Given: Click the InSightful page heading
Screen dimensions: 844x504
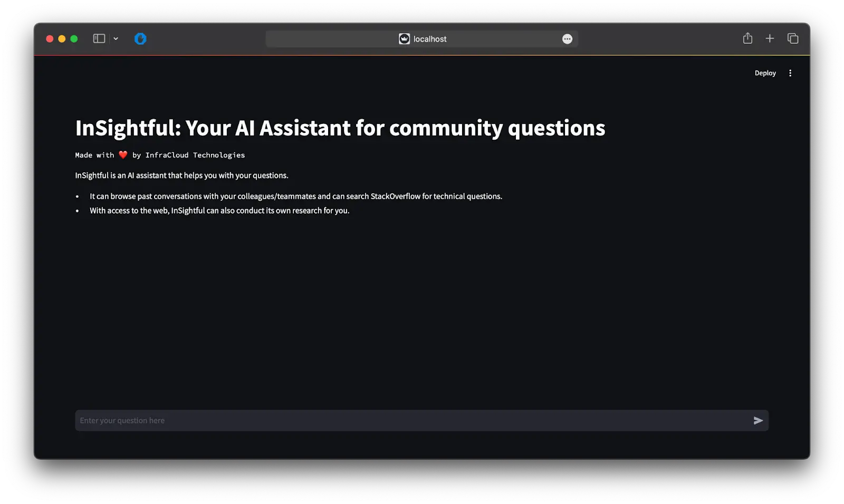Looking at the screenshot, I should (340, 128).
